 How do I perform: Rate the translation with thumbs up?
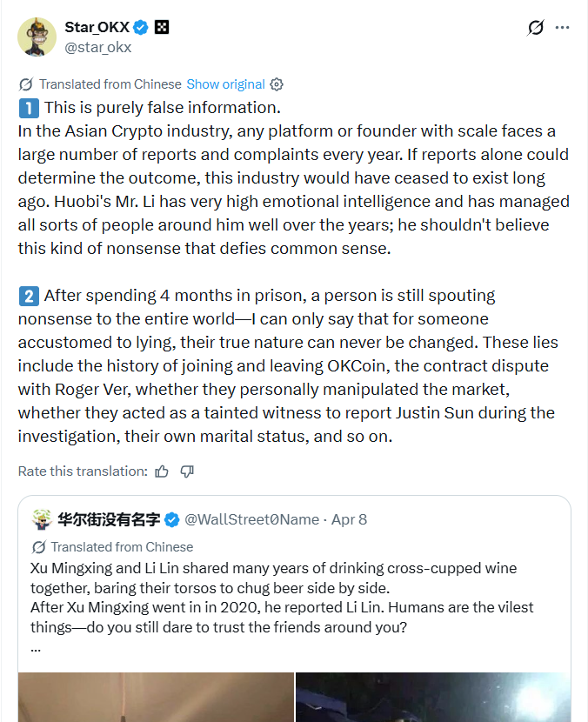pos(162,471)
